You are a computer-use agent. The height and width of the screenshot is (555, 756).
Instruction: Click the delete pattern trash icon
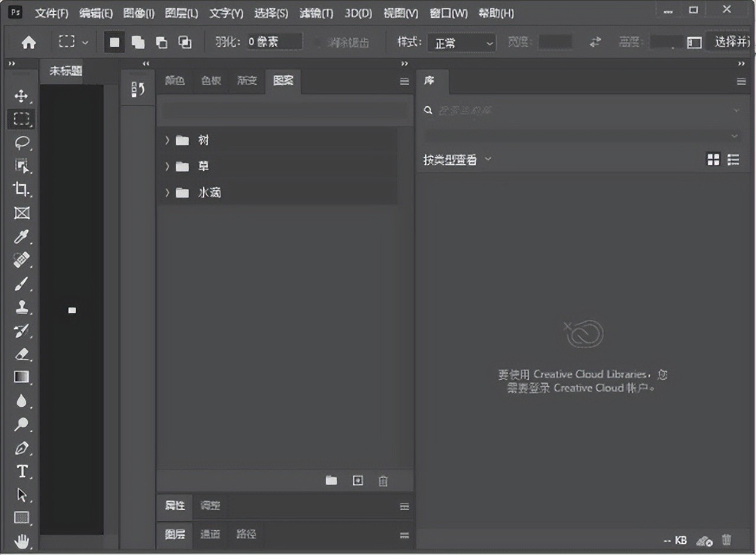[x=383, y=481]
